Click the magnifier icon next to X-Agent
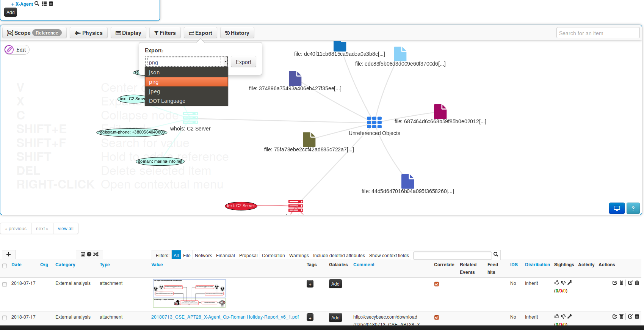 click(x=37, y=3)
